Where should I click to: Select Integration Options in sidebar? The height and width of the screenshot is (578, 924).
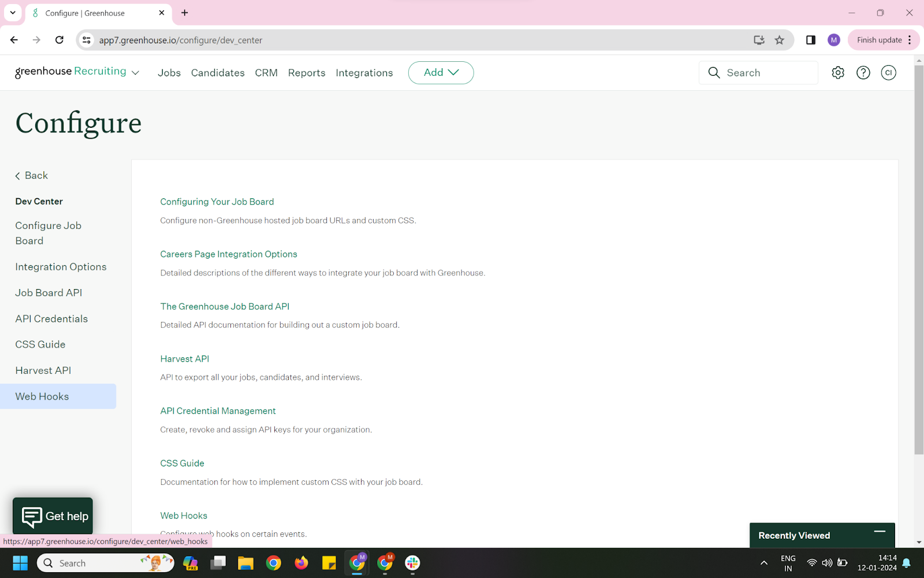coord(61,267)
